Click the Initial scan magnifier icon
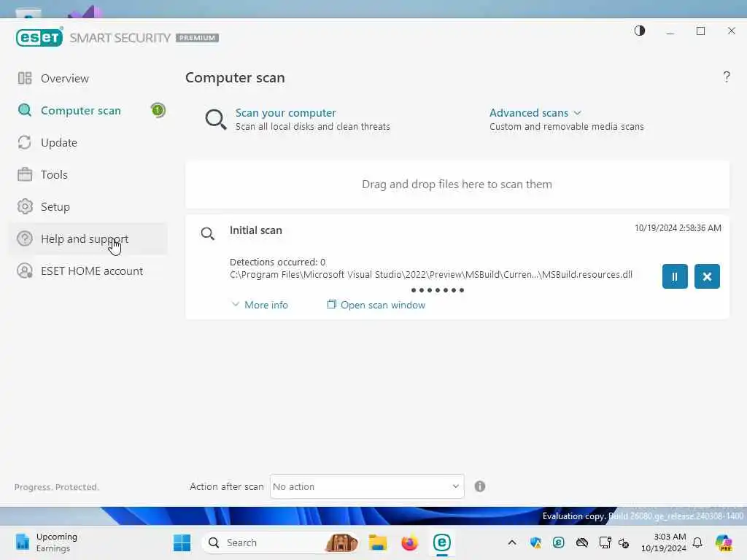 tap(208, 233)
